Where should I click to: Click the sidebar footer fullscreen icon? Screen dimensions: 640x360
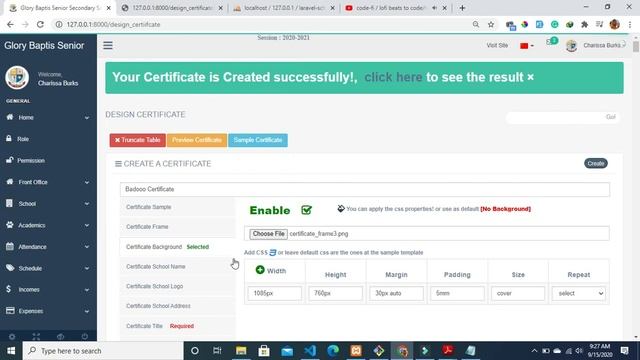(36, 337)
